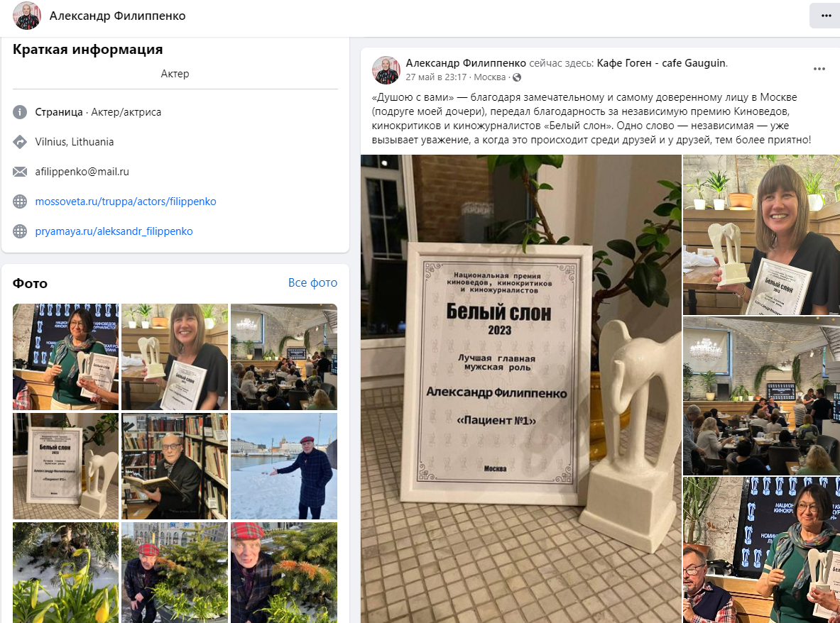Image resolution: width=840 pixels, height=623 pixels.
Task: Open the large Белый слон certificate photo
Action: click(520, 389)
